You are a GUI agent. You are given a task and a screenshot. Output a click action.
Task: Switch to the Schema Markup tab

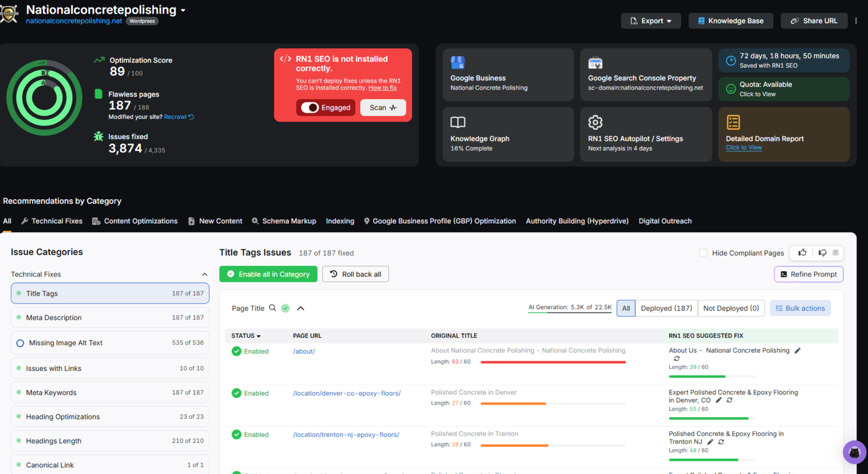[x=284, y=221]
